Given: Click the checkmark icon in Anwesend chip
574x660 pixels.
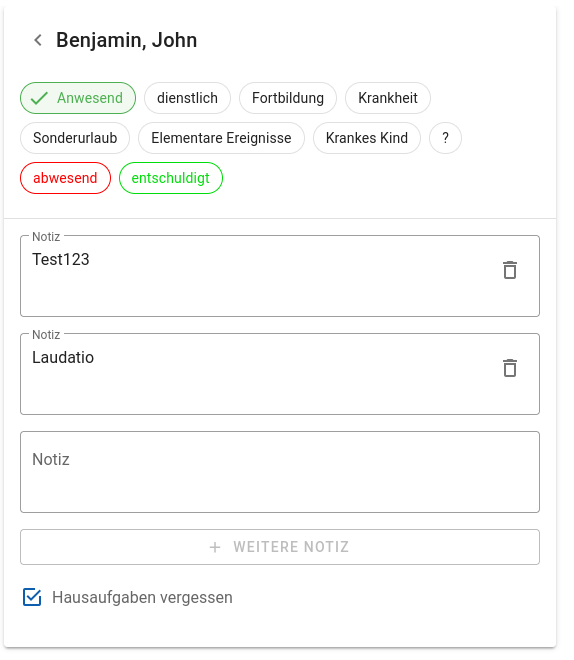Looking at the screenshot, I should [39, 98].
